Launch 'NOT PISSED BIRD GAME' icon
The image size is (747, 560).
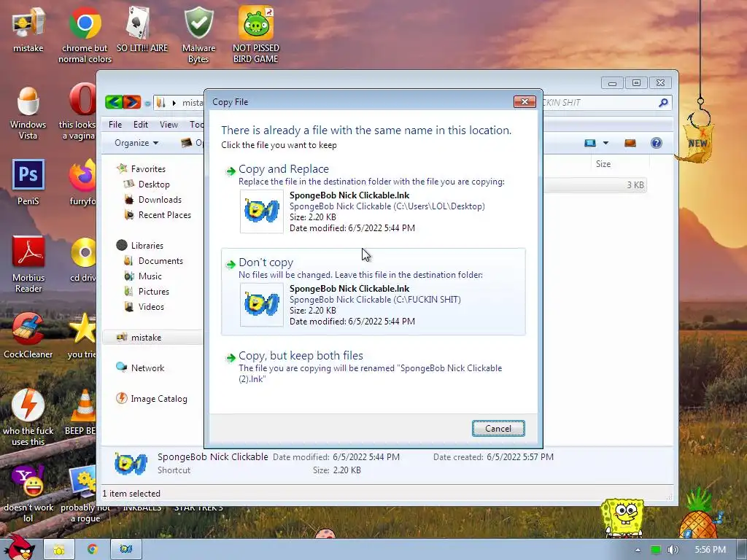tap(256, 34)
